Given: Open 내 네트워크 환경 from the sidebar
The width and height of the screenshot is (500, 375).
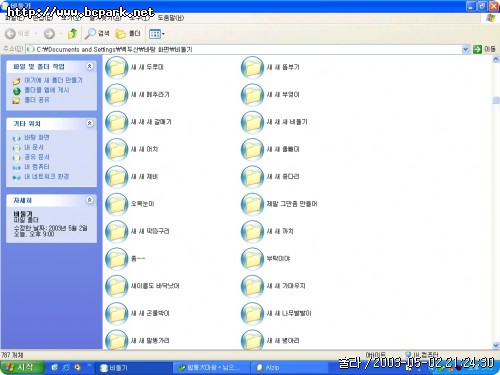Looking at the screenshot, I should (47, 176).
